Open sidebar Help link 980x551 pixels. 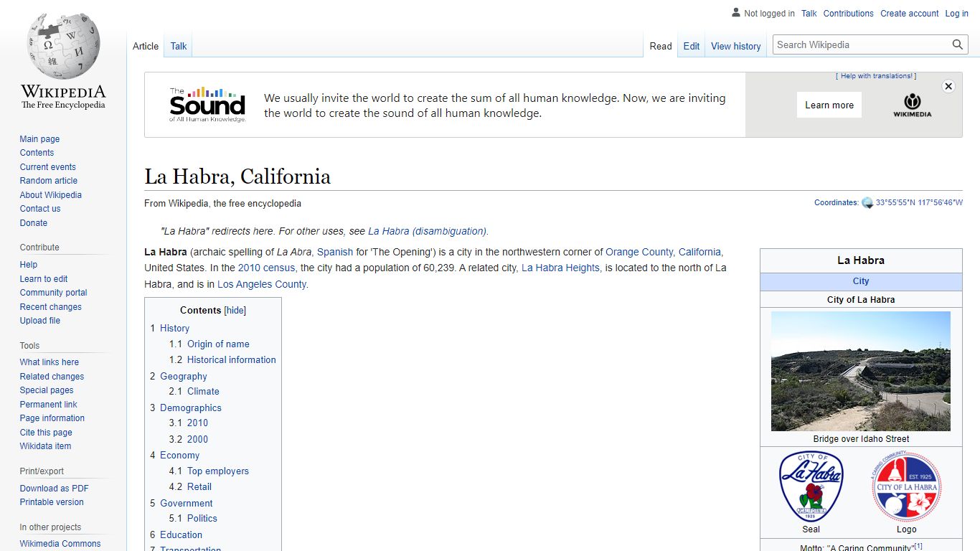pyautogui.click(x=28, y=265)
